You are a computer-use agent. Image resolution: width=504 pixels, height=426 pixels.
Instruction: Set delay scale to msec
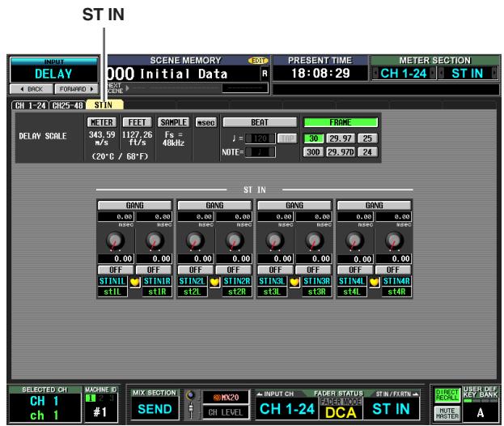coord(205,122)
